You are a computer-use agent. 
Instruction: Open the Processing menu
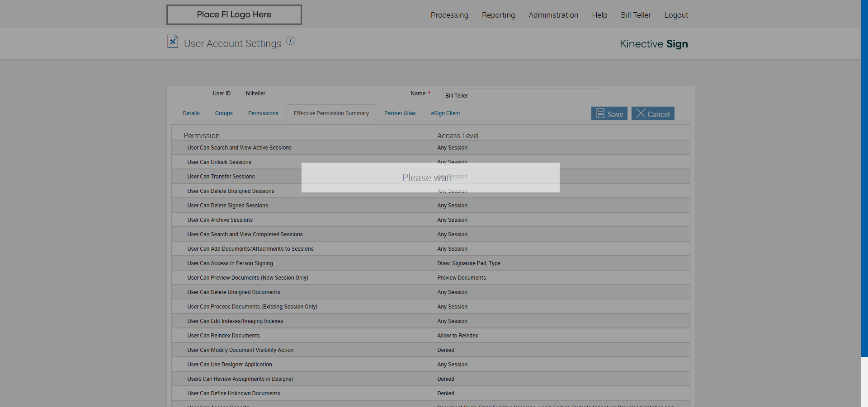tap(449, 15)
